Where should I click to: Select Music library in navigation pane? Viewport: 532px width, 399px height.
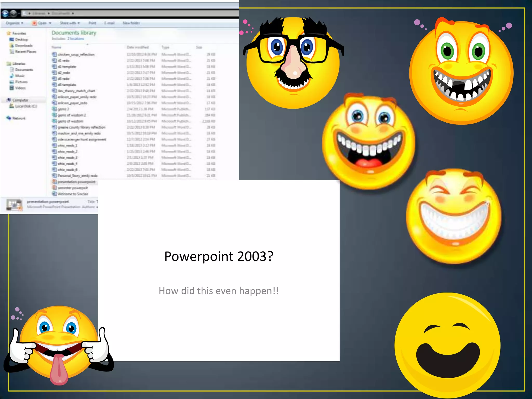(20, 76)
